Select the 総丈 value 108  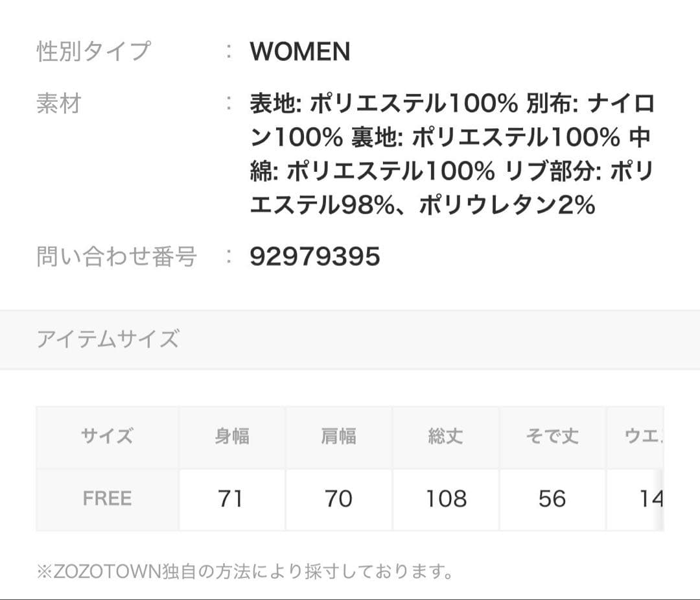(x=445, y=499)
